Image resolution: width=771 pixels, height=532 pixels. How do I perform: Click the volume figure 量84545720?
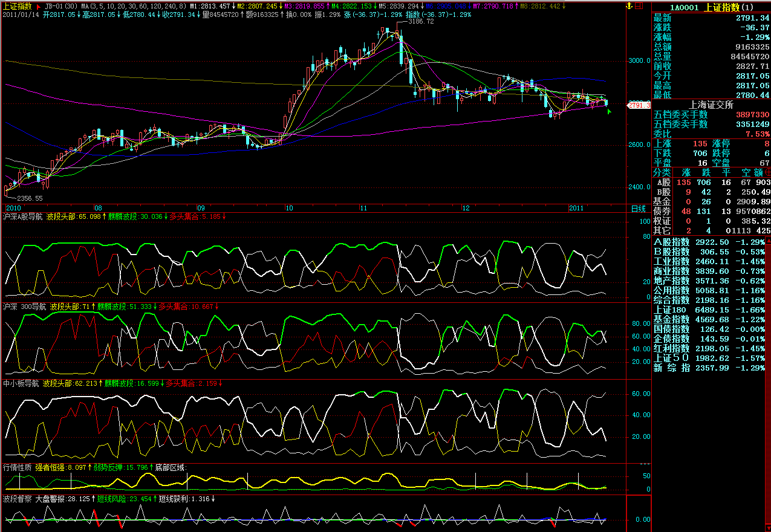[221, 15]
